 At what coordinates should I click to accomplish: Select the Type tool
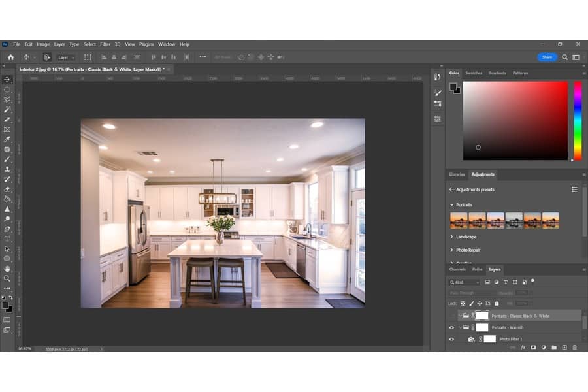click(x=7, y=238)
